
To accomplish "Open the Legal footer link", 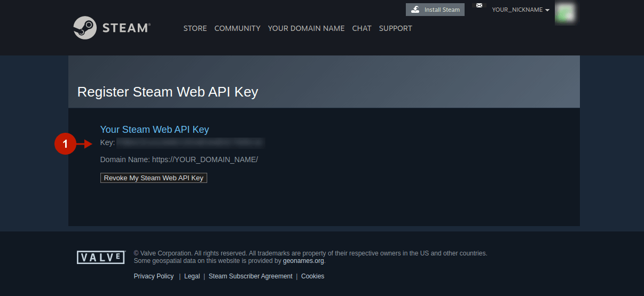I will pos(192,276).
